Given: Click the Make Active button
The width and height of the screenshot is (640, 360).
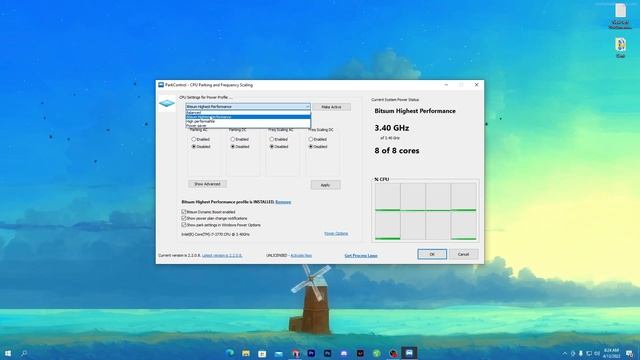Looking at the screenshot, I should (x=331, y=107).
